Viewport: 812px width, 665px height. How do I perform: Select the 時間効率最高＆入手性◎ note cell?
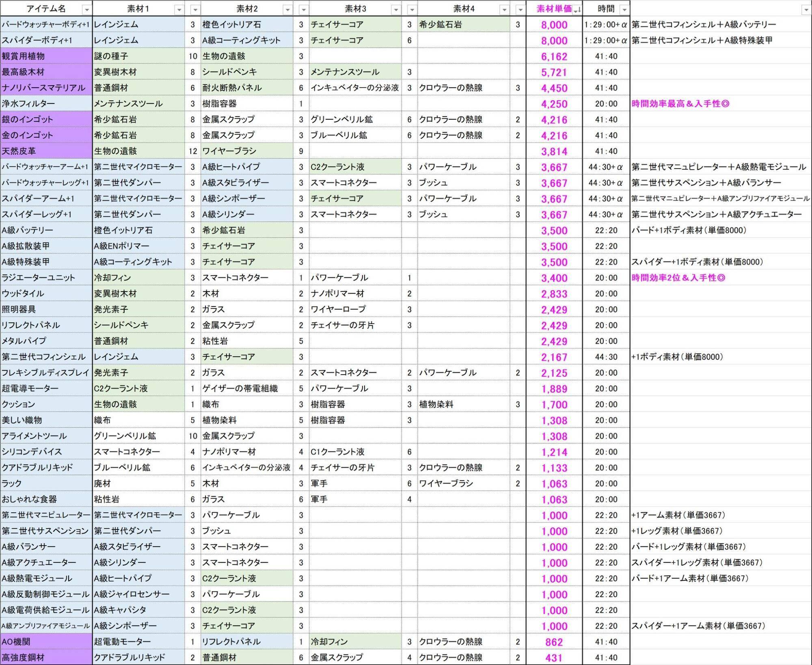pos(680,104)
